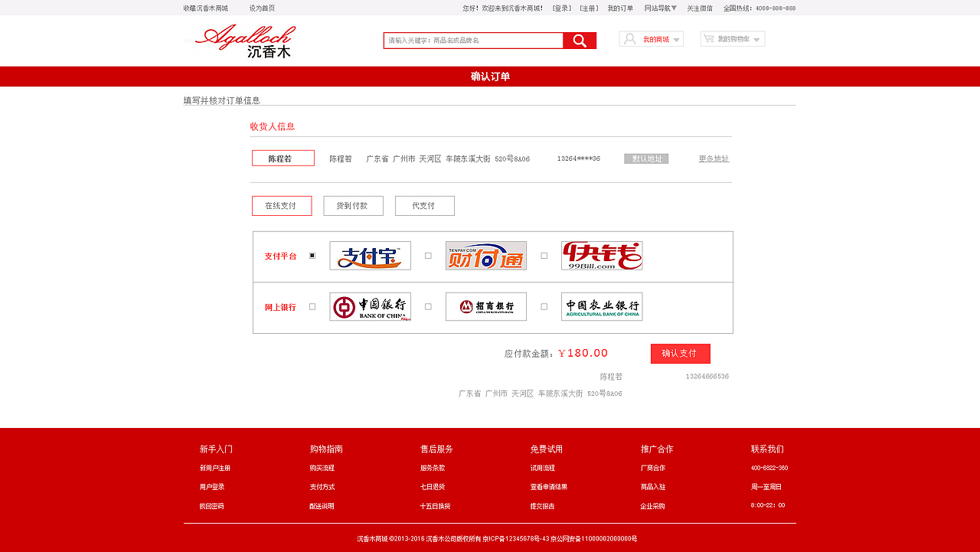Click the red search magnifier button
The image size is (980, 552).
pyautogui.click(x=580, y=41)
